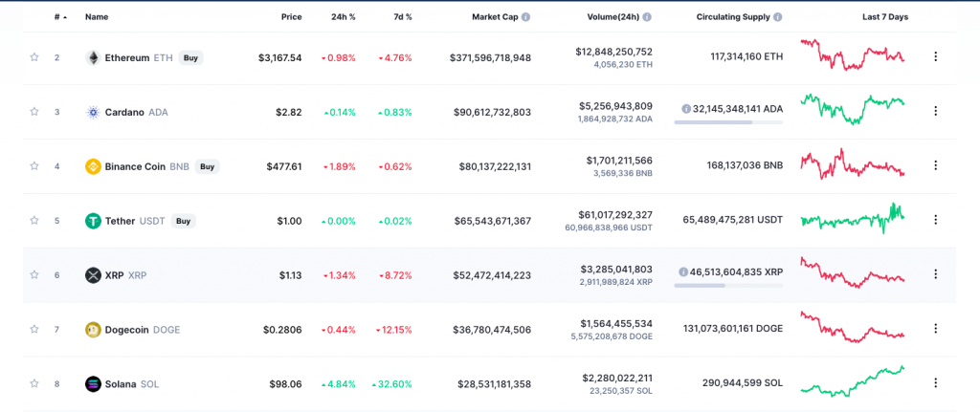Sort by the Circulating Supply column header

[x=733, y=17]
